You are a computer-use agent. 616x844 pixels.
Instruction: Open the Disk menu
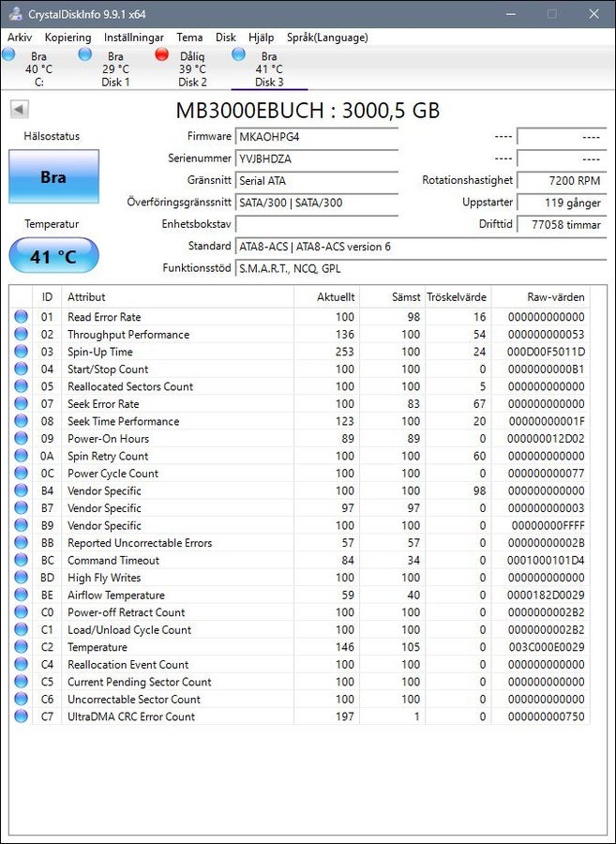(x=225, y=38)
